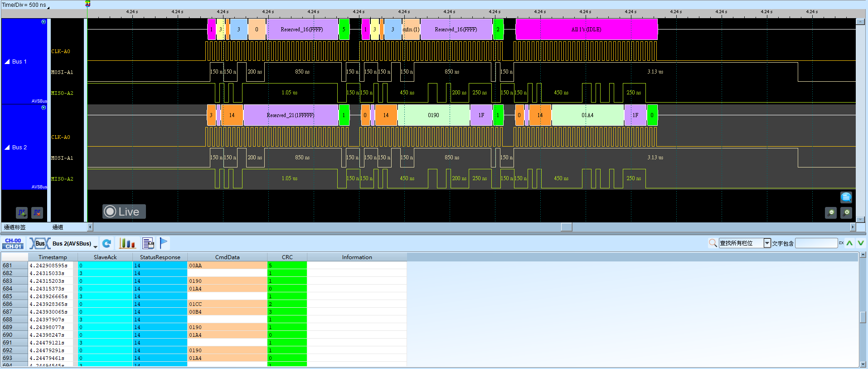Screen dimensions: 868x369
Task: Collapse the Bus 1 group
Action: (7, 61)
